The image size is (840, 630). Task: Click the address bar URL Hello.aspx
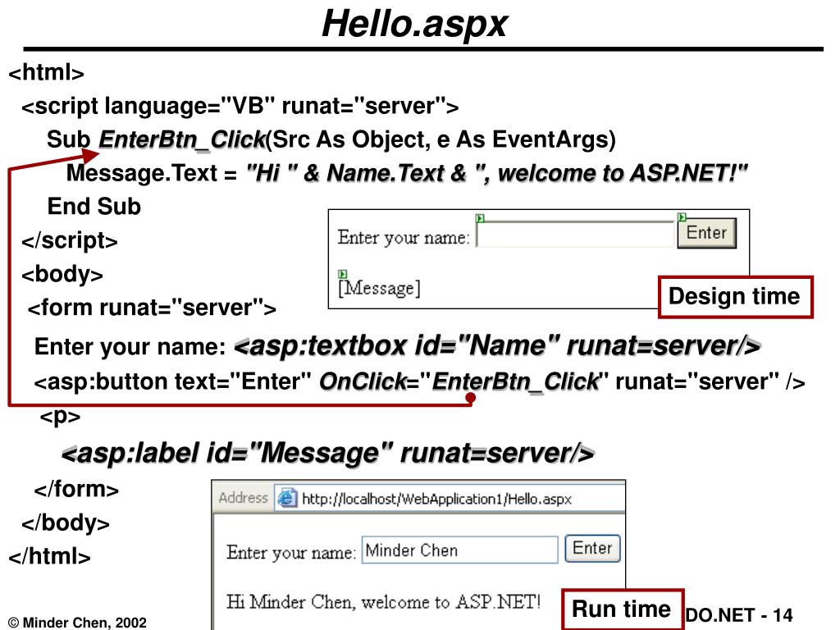coord(436,500)
